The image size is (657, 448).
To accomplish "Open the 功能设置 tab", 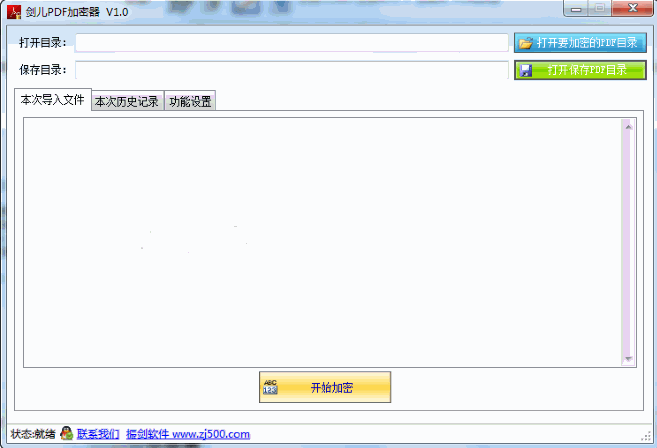I will 190,101.
